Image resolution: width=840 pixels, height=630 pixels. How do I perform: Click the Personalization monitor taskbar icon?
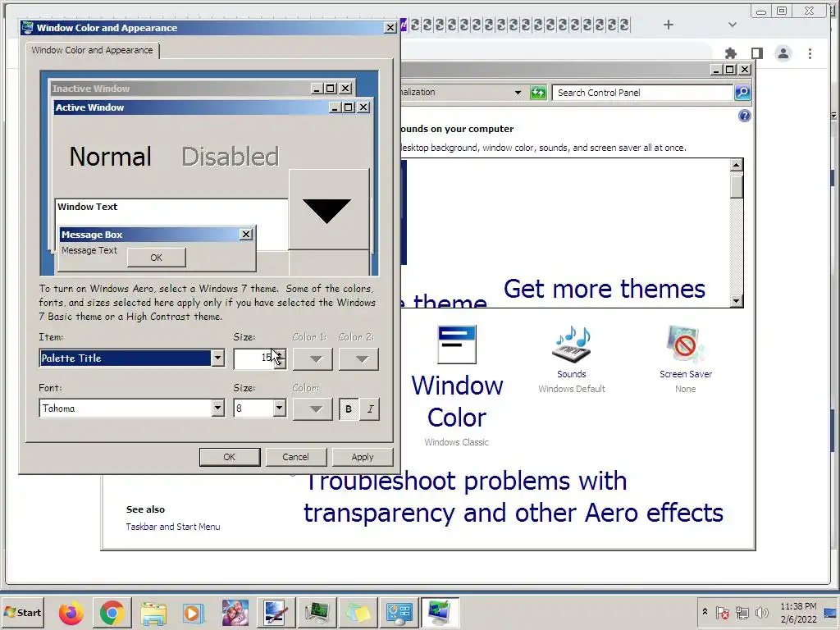[x=440, y=613]
